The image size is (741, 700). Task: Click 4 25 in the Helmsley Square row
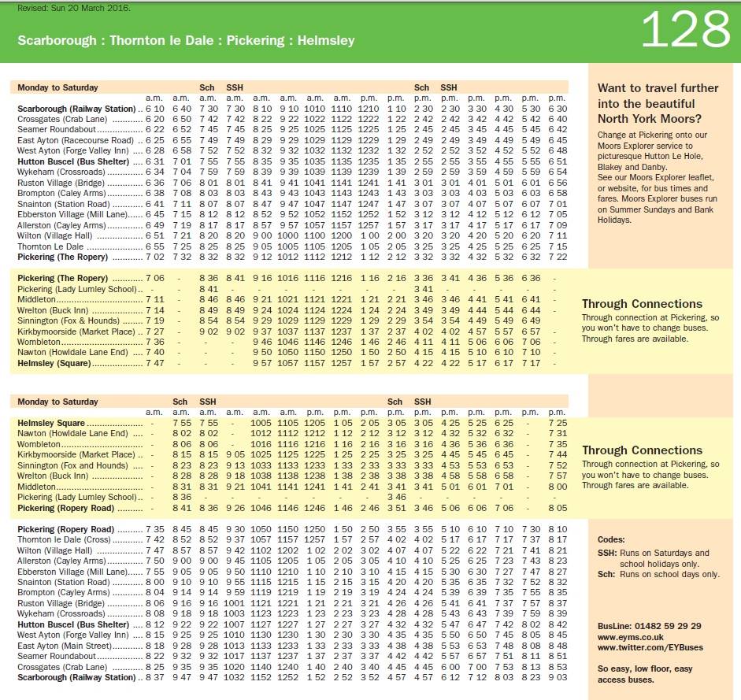(x=450, y=423)
